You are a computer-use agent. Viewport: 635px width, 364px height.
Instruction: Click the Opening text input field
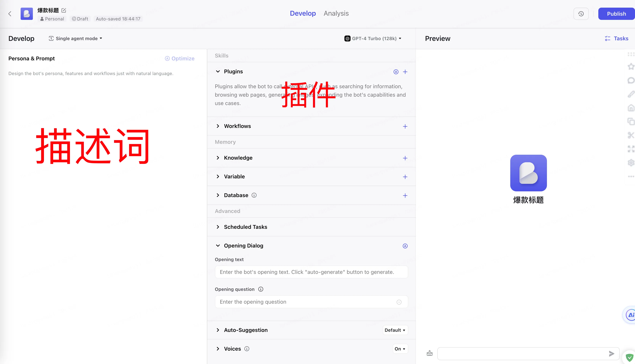tap(311, 272)
